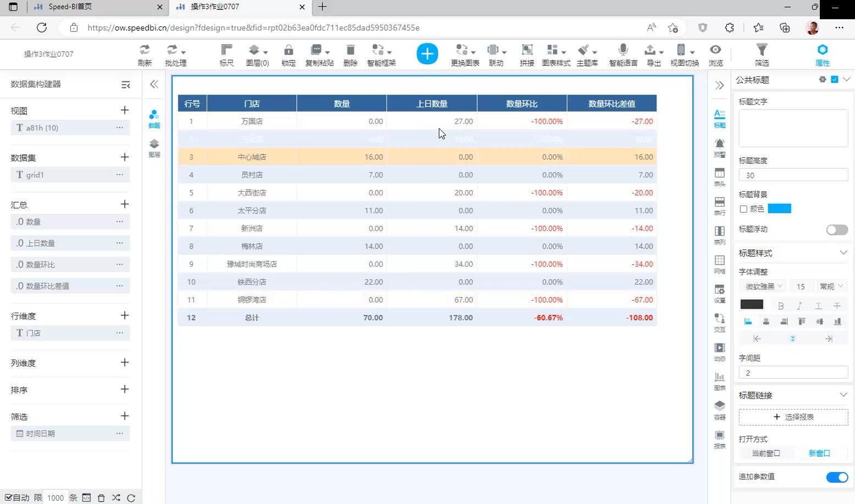Click the blue title background color swatch
Screen dimensions: 855x504
coord(779,209)
